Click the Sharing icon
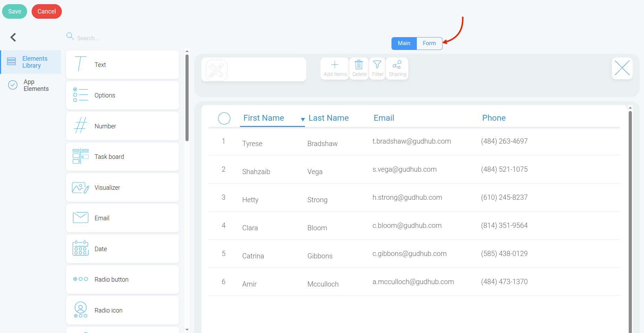This screenshot has width=644, height=333. (x=397, y=65)
